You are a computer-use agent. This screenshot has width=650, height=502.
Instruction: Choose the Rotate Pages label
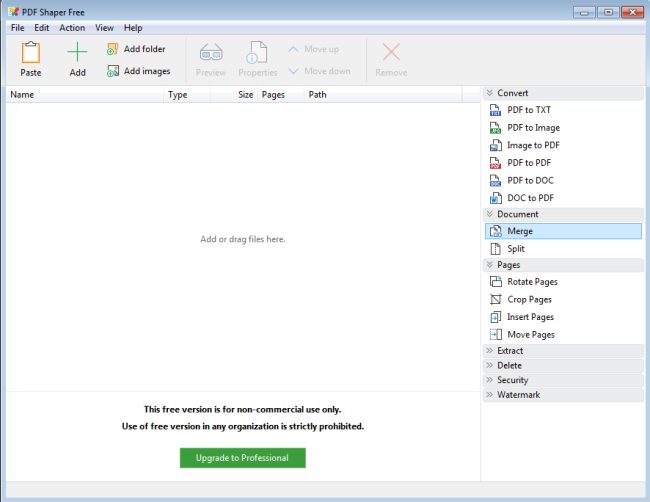click(532, 282)
